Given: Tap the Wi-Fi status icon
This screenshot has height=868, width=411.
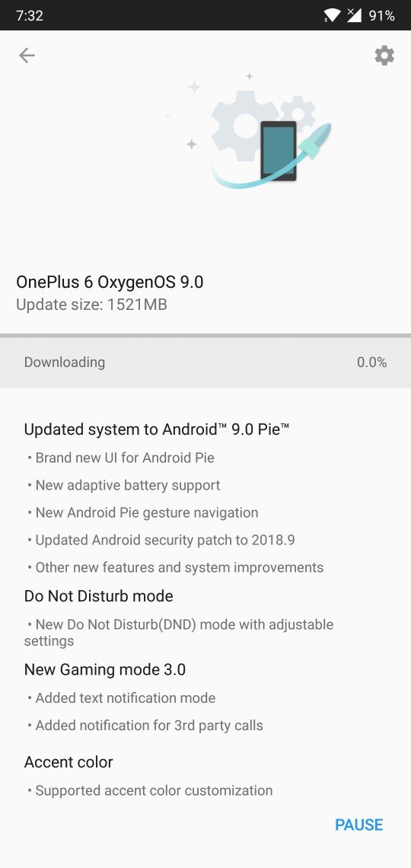Looking at the screenshot, I should [x=333, y=15].
